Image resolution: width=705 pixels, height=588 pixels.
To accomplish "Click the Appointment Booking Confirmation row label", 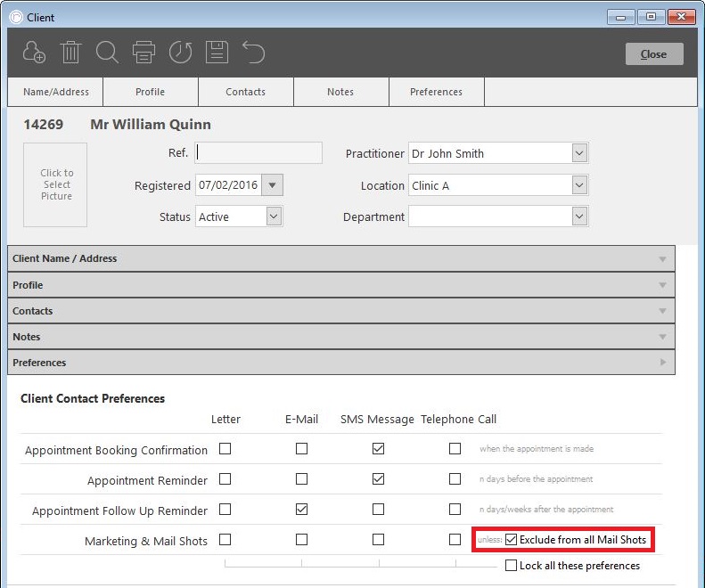I will [x=117, y=451].
